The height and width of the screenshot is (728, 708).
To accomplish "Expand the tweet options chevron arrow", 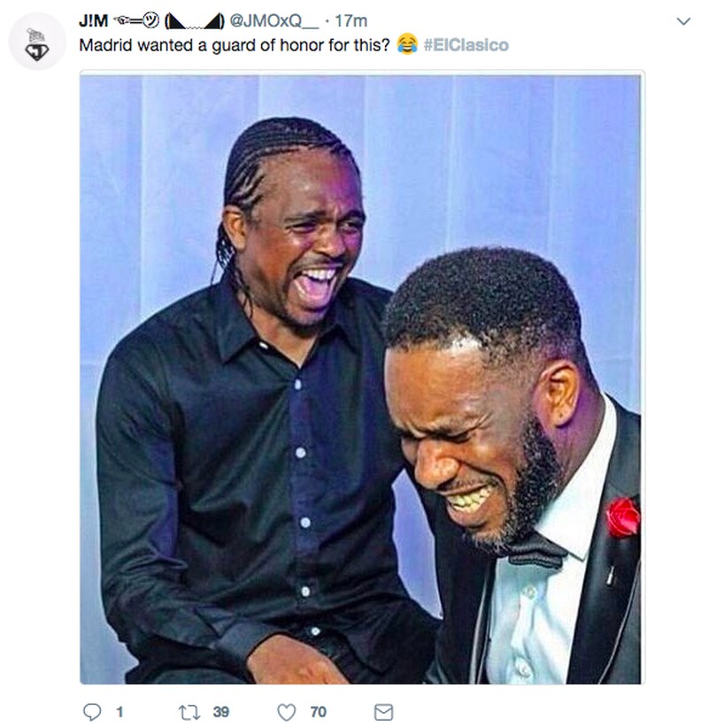I will (681, 21).
